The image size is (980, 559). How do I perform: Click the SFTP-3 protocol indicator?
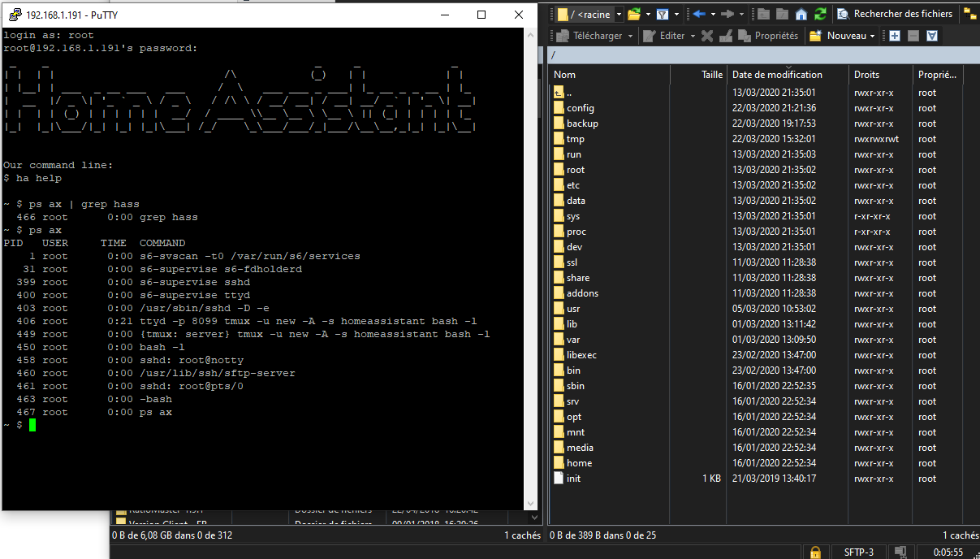pyautogui.click(x=859, y=552)
